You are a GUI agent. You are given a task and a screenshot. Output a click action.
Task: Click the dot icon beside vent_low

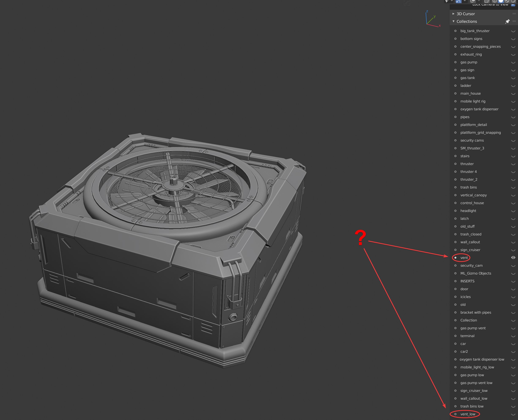pyautogui.click(x=455, y=414)
